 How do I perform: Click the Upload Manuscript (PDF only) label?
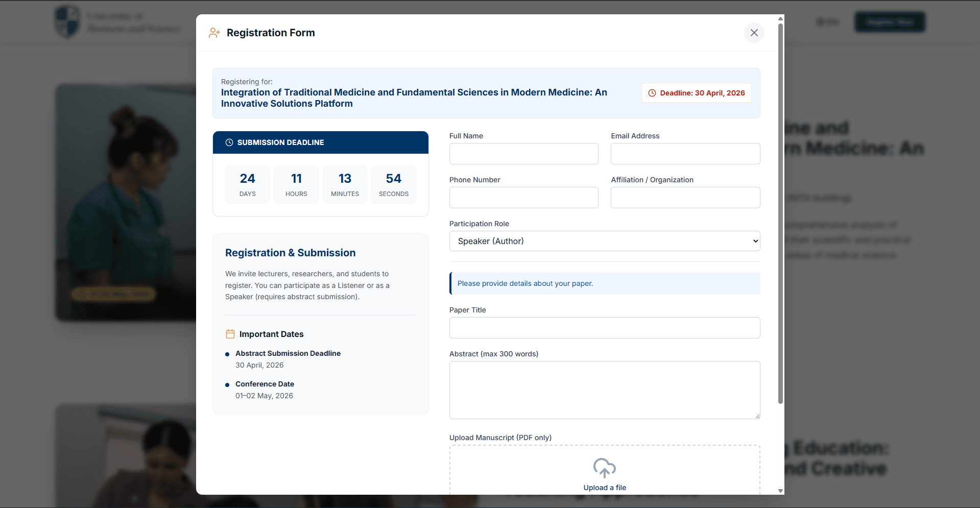coord(500,438)
